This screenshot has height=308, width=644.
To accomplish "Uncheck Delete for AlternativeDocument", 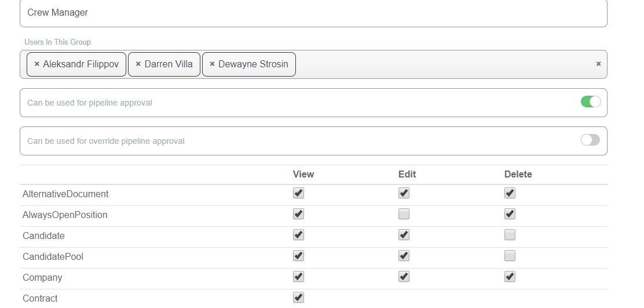I will tap(510, 194).
